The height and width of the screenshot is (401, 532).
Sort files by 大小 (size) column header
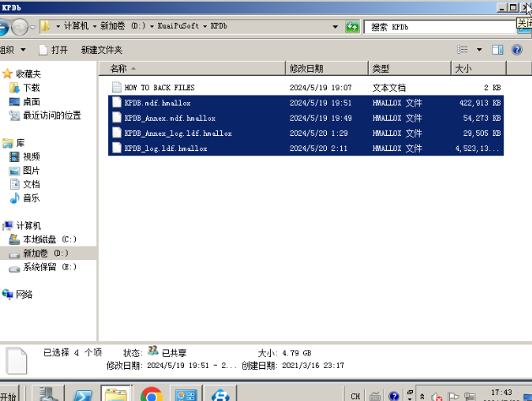coord(464,68)
